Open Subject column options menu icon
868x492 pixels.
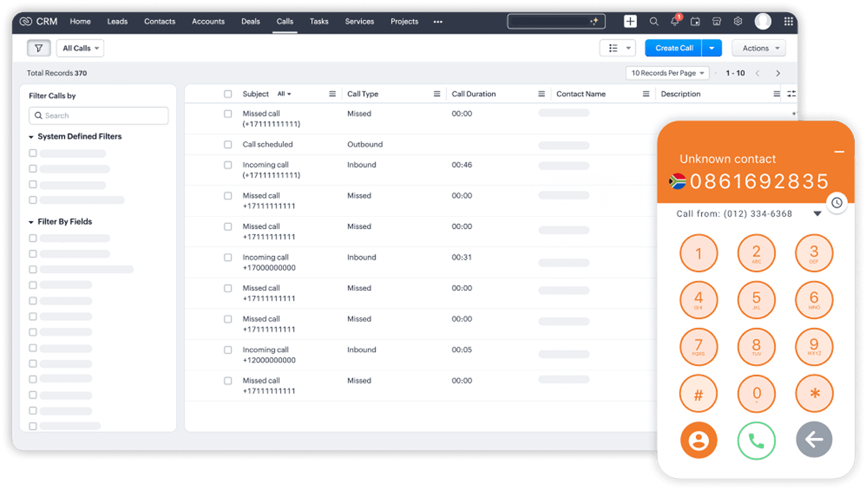click(x=332, y=94)
